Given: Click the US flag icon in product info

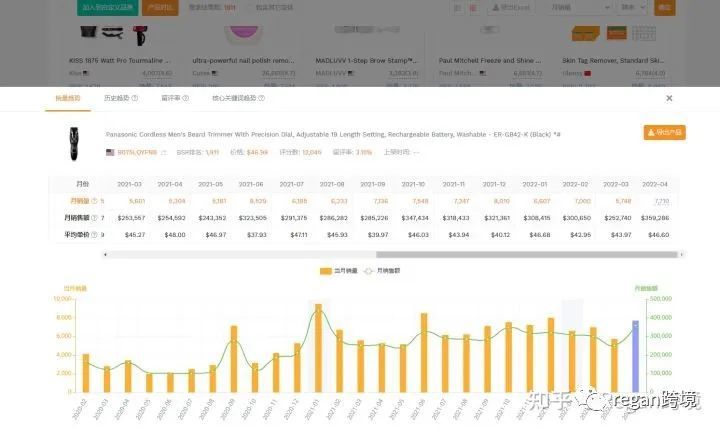Looking at the screenshot, I should [x=110, y=152].
